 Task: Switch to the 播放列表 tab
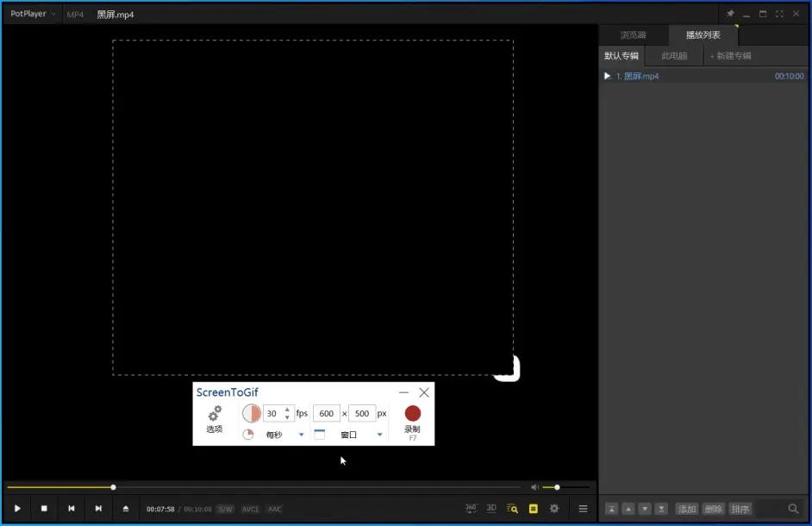coord(703,35)
